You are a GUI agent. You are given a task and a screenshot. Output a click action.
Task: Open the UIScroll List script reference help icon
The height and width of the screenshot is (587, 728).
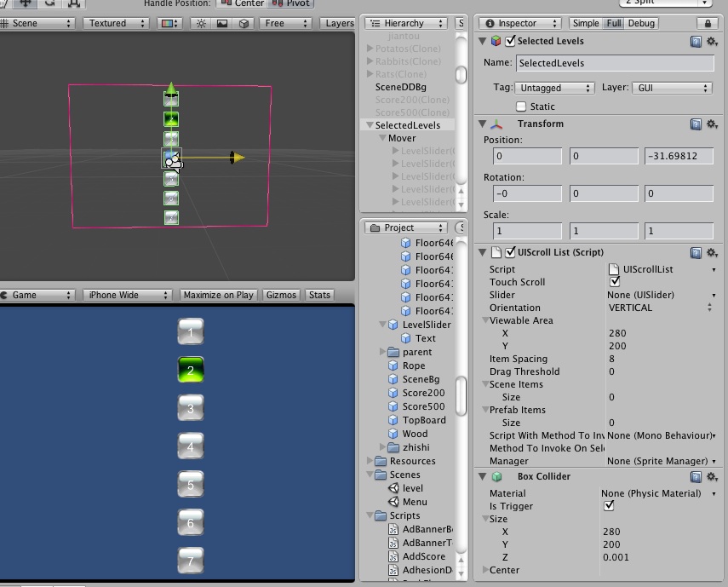694,252
